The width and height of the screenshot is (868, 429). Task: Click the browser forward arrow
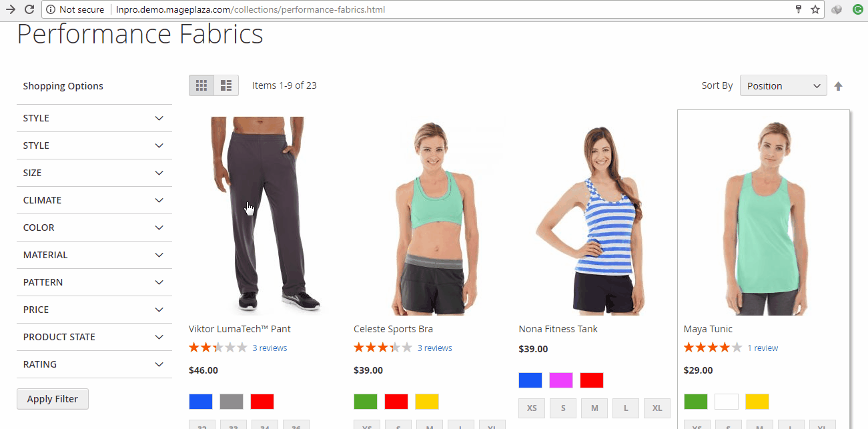tap(11, 9)
